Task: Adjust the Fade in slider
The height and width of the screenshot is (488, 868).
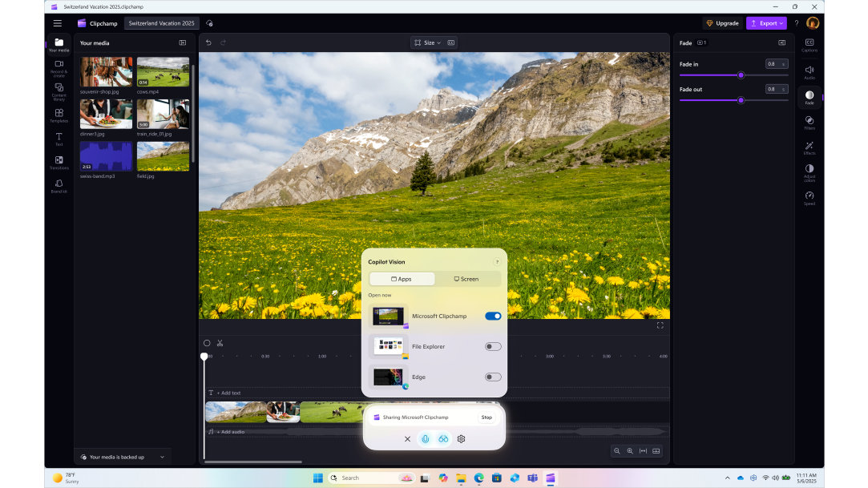Action: 741,75
